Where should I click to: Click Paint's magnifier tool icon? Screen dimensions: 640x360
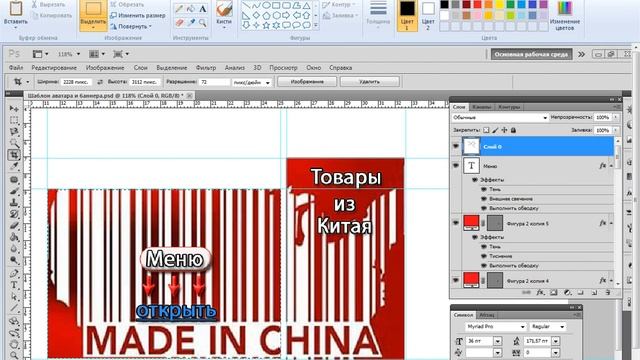coord(202,22)
